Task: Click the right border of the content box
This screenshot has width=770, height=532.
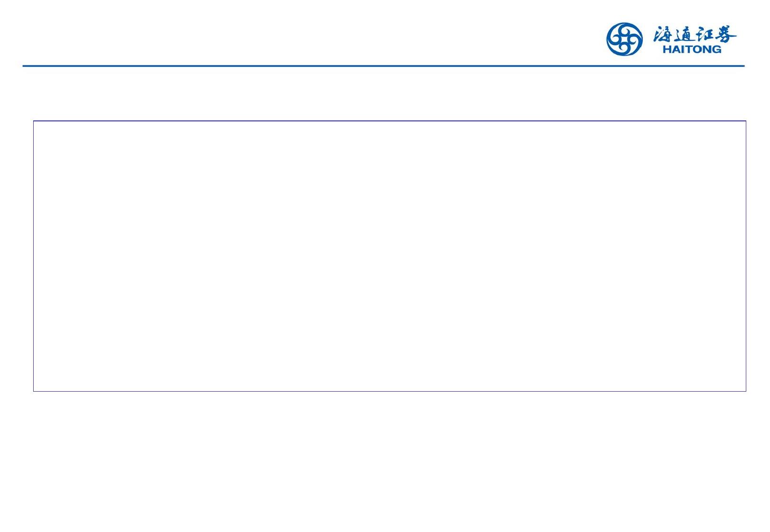Action: click(x=746, y=256)
